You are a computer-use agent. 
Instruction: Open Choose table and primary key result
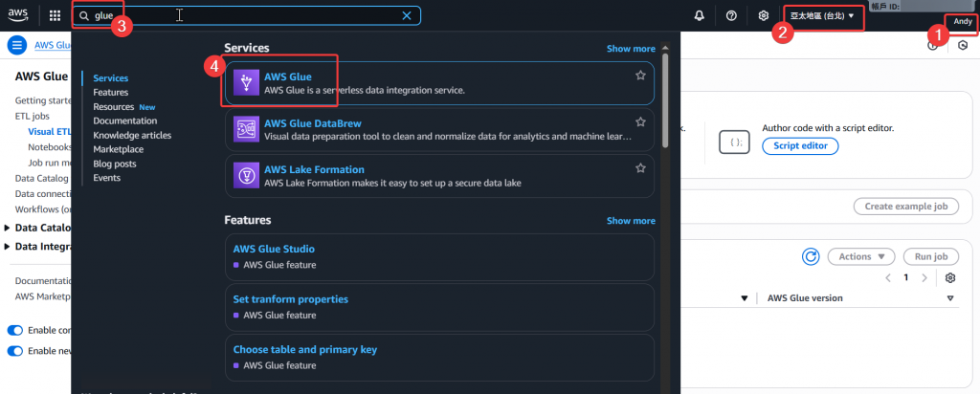point(305,350)
